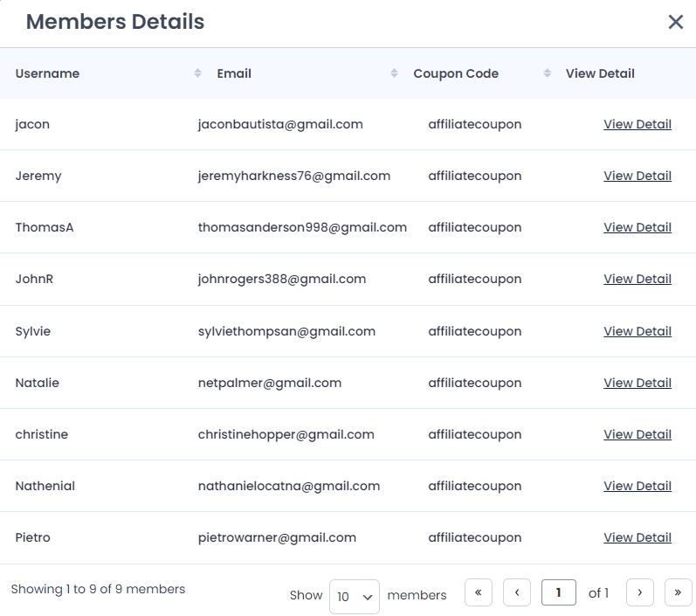Open the members-per-page dropdown showing 10

pos(355,597)
